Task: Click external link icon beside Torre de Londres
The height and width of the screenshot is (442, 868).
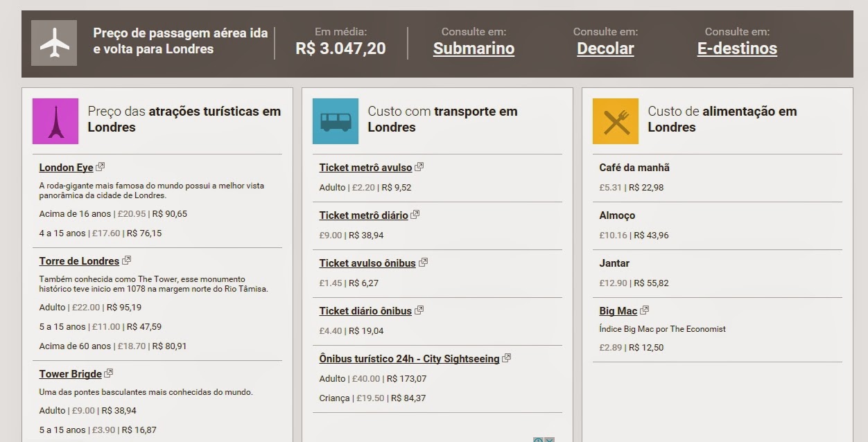Action: (126, 260)
